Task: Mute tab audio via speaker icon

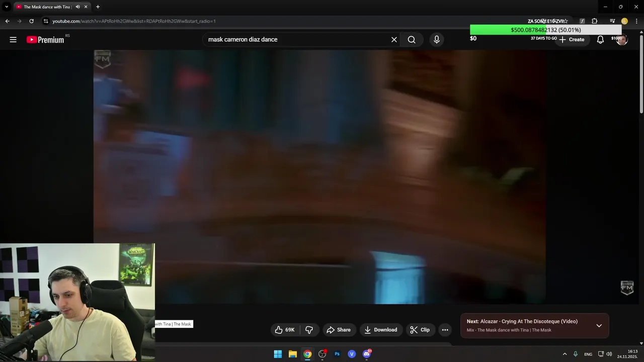Action: (x=77, y=7)
